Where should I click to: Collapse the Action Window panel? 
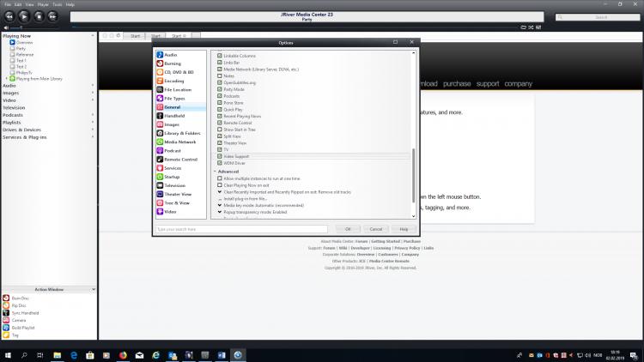[x=94, y=289]
